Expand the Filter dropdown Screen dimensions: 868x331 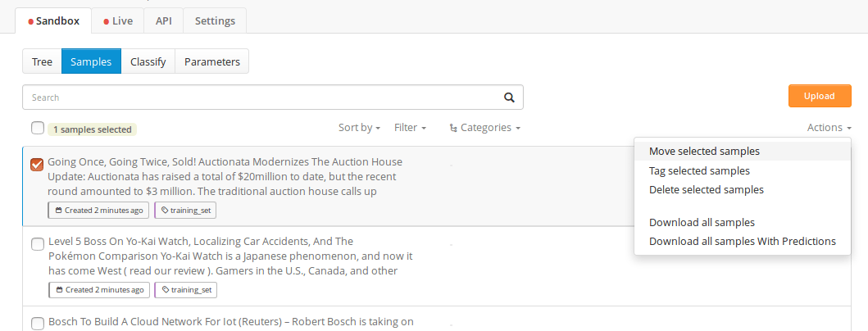410,128
